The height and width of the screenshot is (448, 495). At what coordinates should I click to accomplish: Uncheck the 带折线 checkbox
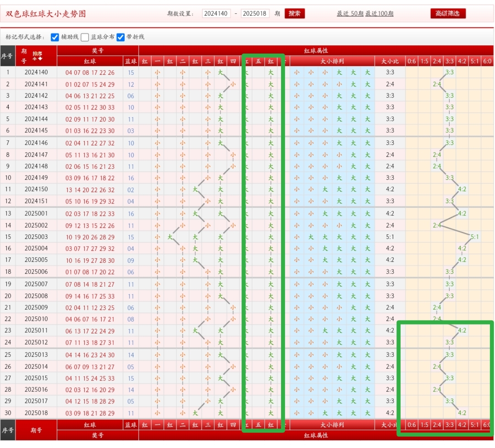pos(120,37)
